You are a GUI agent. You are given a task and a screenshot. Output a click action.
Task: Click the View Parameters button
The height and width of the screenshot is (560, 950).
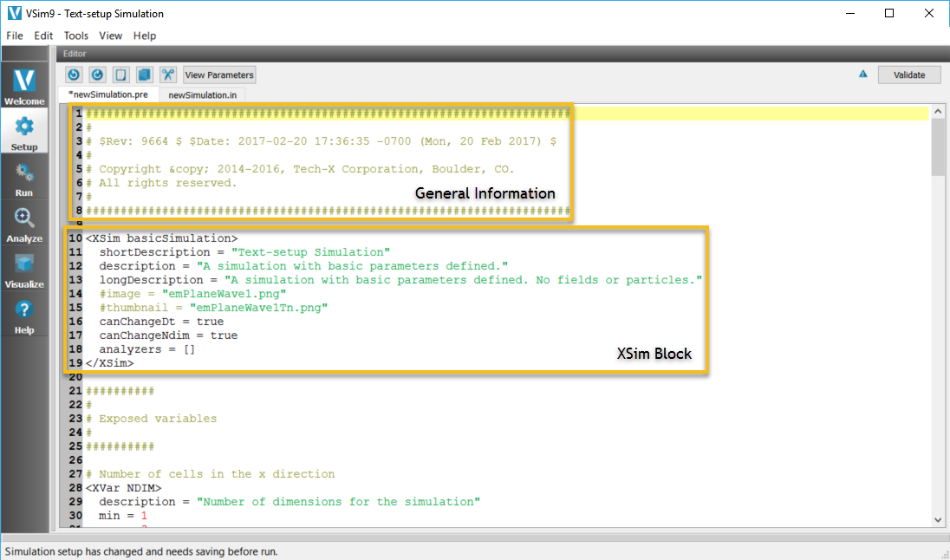219,75
